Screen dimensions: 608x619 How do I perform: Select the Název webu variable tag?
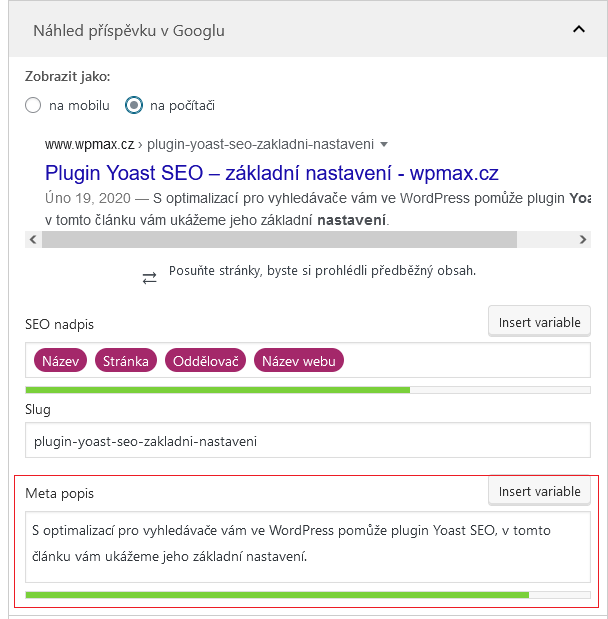pyautogui.click(x=299, y=360)
